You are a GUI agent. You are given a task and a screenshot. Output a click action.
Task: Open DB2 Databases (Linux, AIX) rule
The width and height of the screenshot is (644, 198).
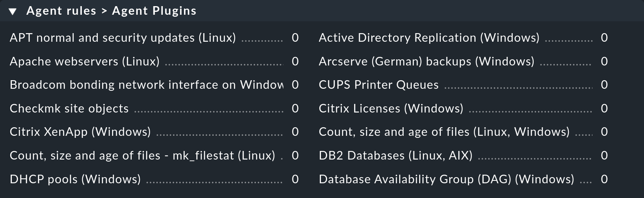click(x=396, y=155)
